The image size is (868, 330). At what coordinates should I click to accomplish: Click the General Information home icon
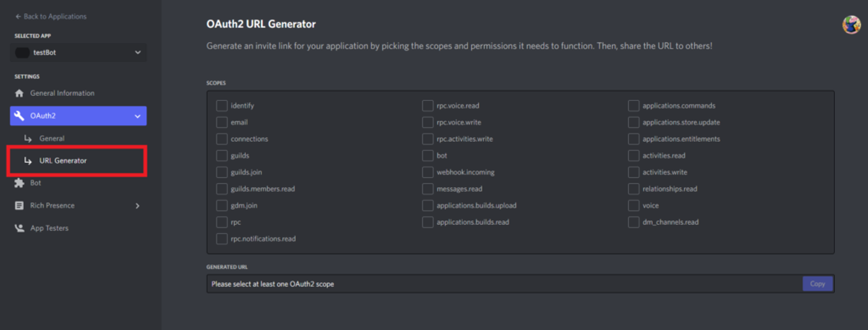(x=19, y=94)
